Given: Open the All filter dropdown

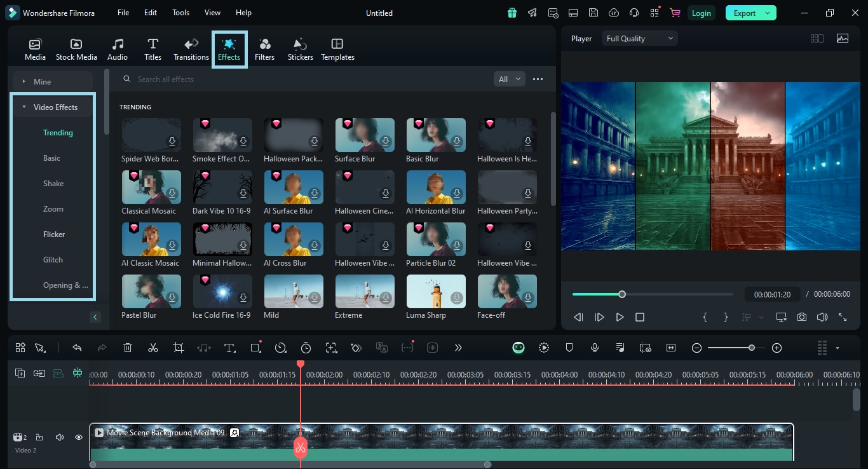Looking at the screenshot, I should [x=510, y=79].
